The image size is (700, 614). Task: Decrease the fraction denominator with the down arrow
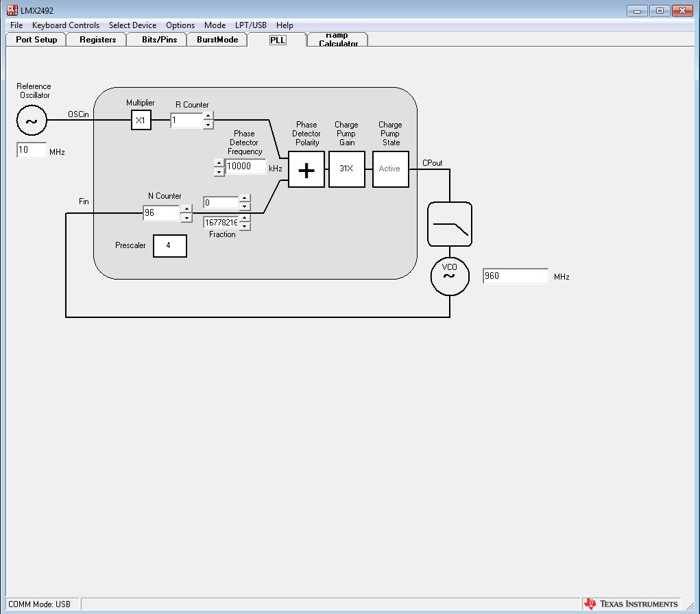245,226
